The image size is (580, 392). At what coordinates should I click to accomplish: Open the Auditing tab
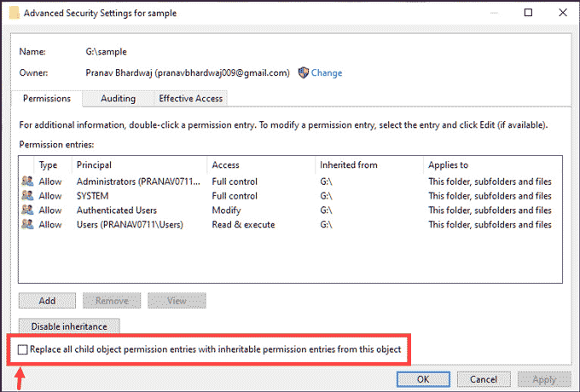(x=118, y=99)
